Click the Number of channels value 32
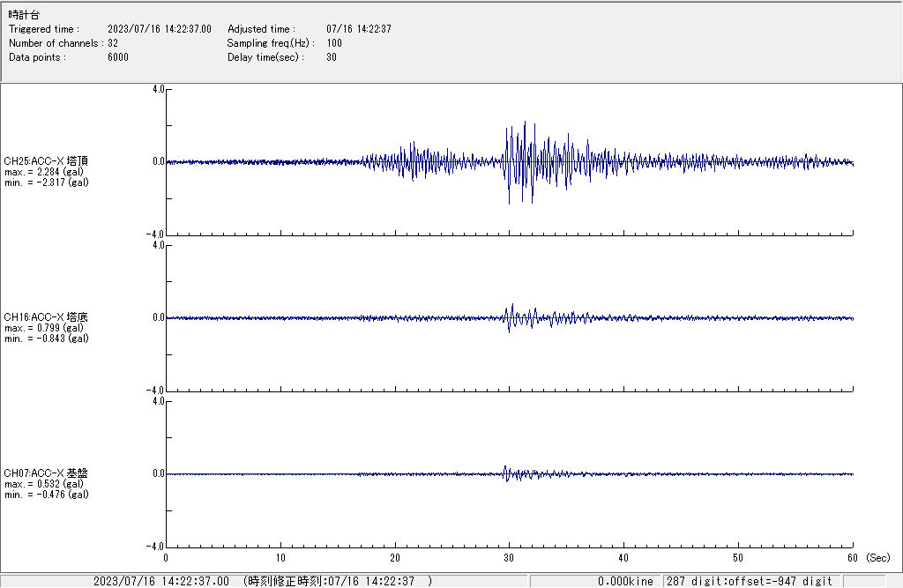This screenshot has height=588, width=903. pos(113,43)
